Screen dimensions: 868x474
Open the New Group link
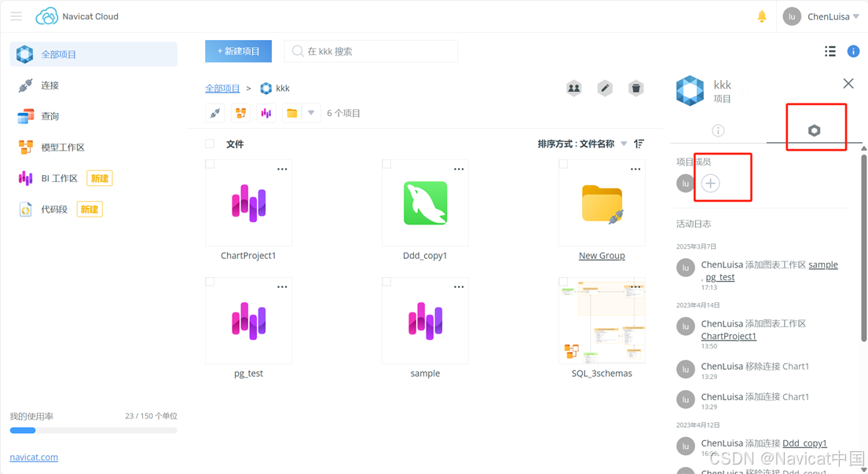pyautogui.click(x=602, y=256)
